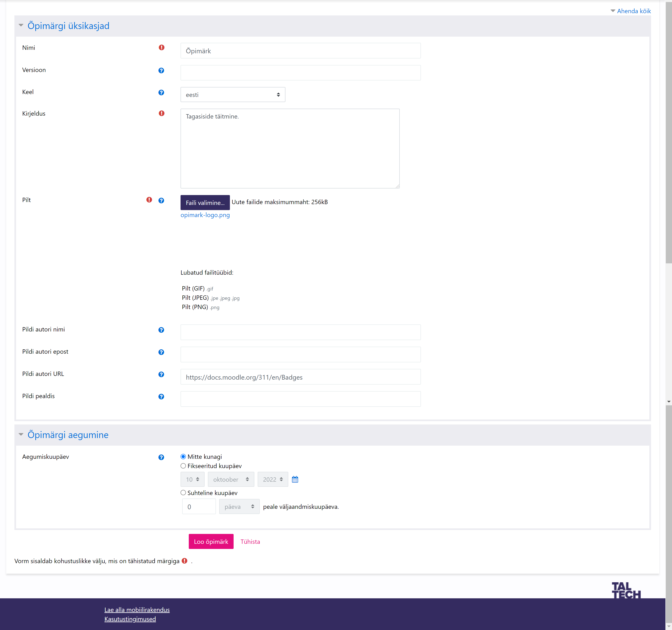672x630 pixels.
Task: Click the help icon beside Pildi pealdis
Action: (x=161, y=397)
